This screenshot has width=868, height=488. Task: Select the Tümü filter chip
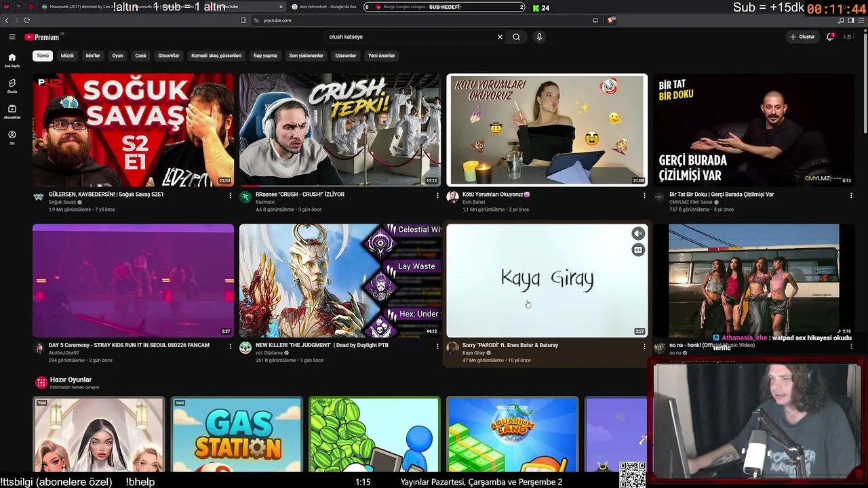point(43,56)
